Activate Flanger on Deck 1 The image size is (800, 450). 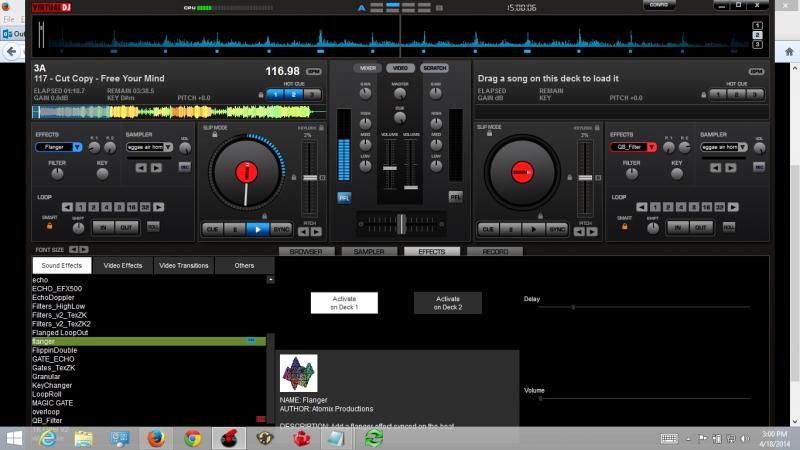point(344,303)
